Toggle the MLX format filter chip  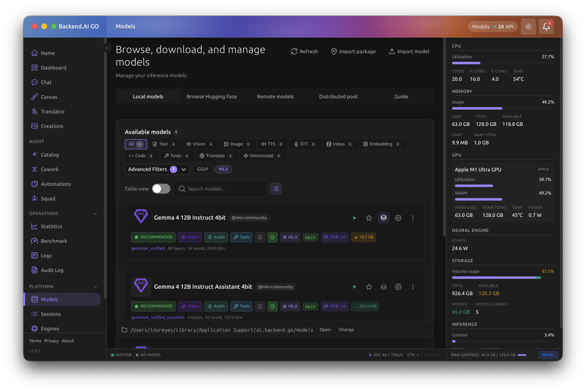[223, 169]
